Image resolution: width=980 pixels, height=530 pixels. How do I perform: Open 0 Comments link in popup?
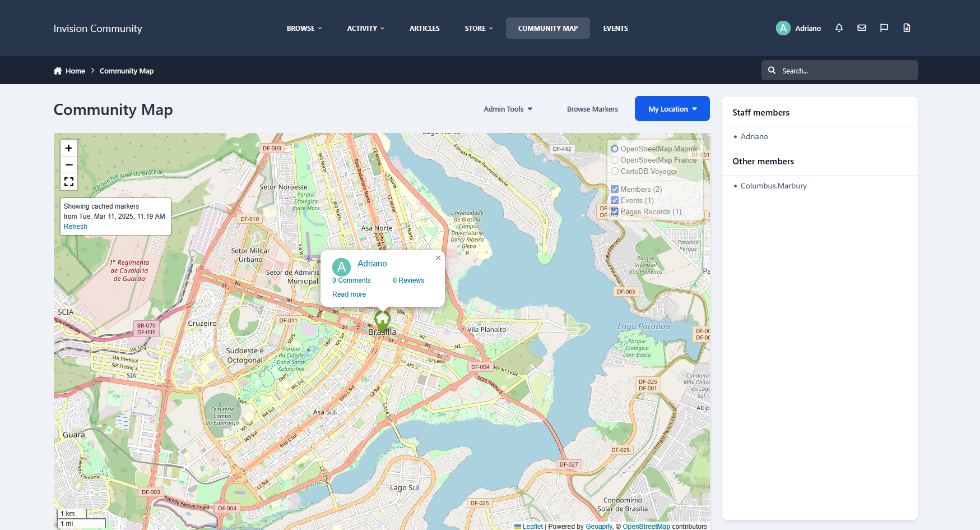coord(351,280)
